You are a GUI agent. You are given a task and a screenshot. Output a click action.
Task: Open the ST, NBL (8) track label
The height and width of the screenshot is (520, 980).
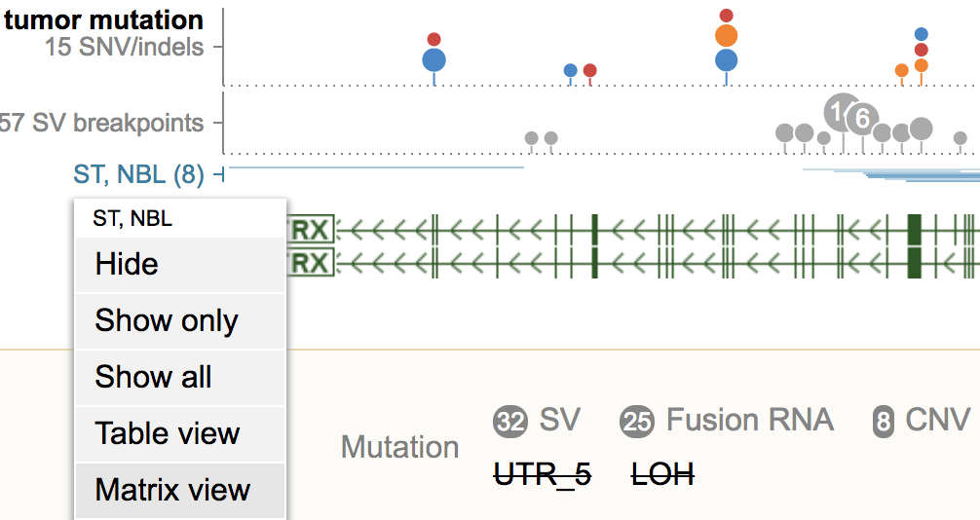(x=138, y=174)
